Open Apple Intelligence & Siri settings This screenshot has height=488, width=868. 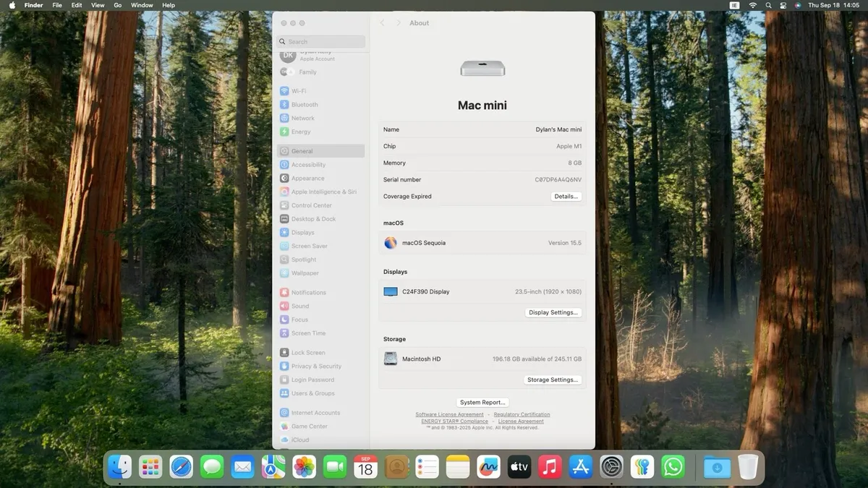[320, 192]
